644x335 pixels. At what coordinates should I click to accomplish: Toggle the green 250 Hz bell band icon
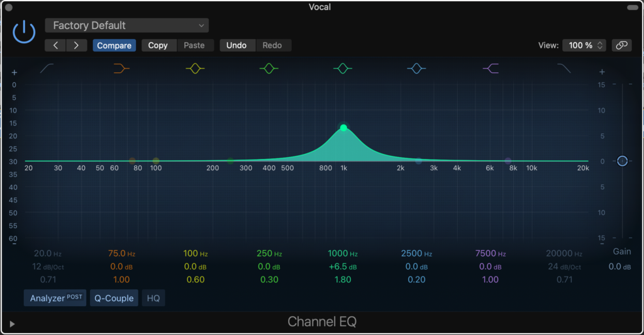coord(269,68)
